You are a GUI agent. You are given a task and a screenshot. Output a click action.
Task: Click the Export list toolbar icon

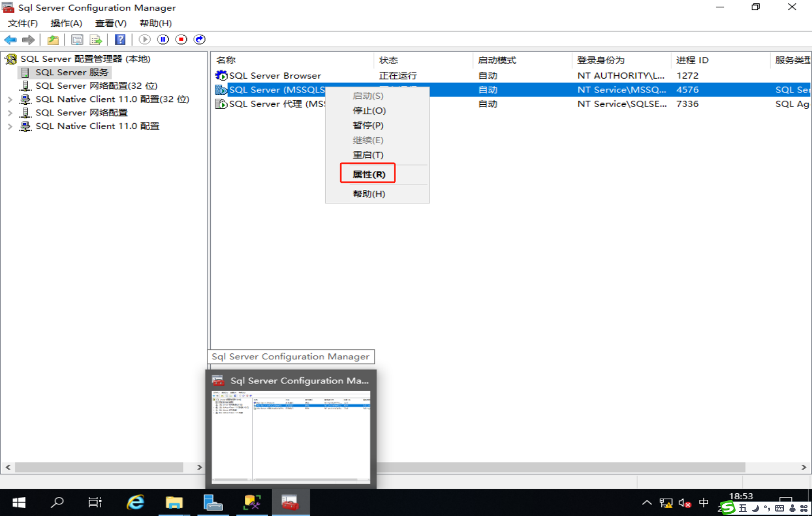point(96,40)
